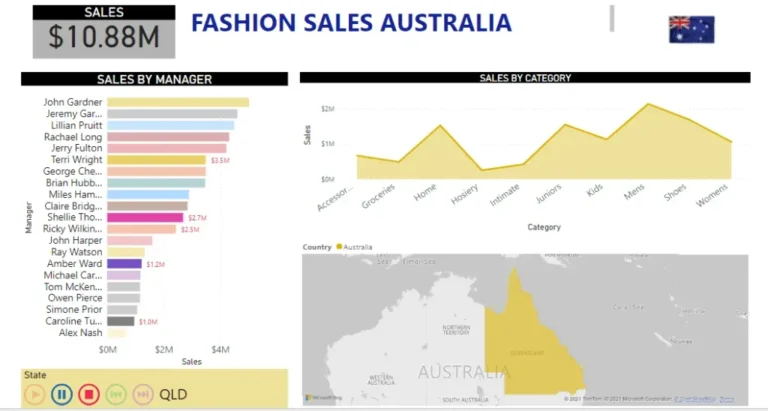Image resolution: width=768 pixels, height=411 pixels.
Task: Select the Home category axis label
Action: pos(426,192)
